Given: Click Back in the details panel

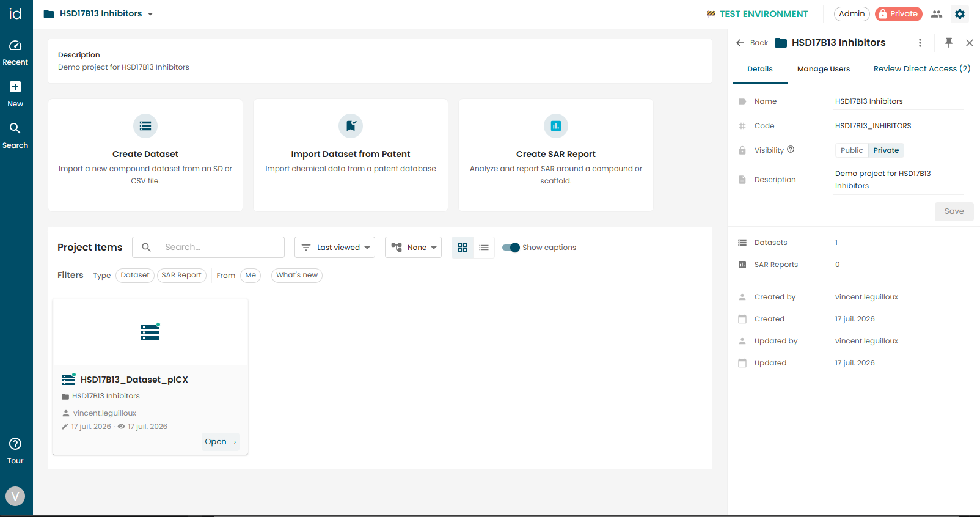Looking at the screenshot, I should tap(752, 43).
